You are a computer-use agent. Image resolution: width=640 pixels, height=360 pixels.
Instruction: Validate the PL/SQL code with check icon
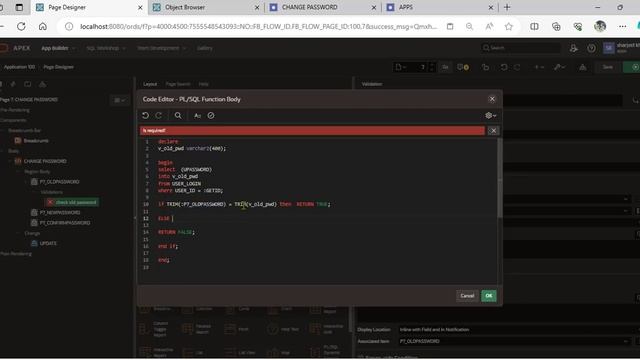click(211, 116)
